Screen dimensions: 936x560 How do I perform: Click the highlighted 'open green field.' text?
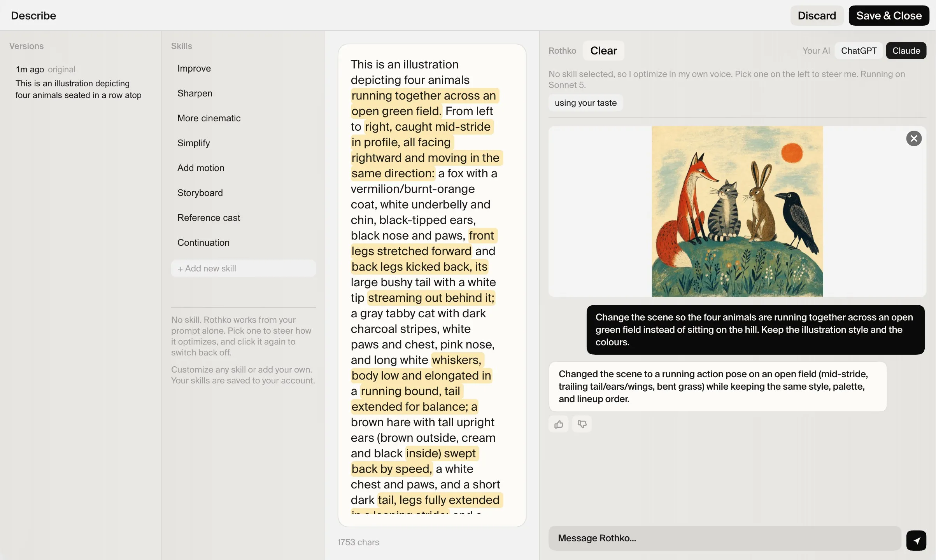396,111
